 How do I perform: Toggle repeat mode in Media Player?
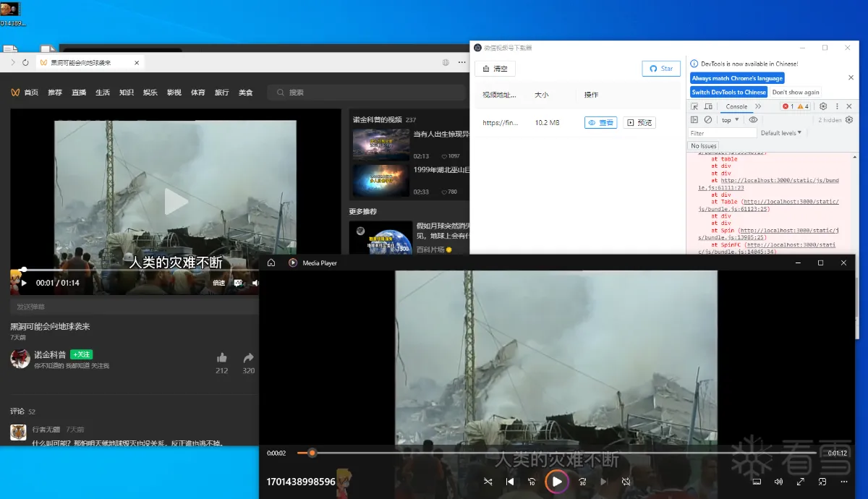click(626, 482)
